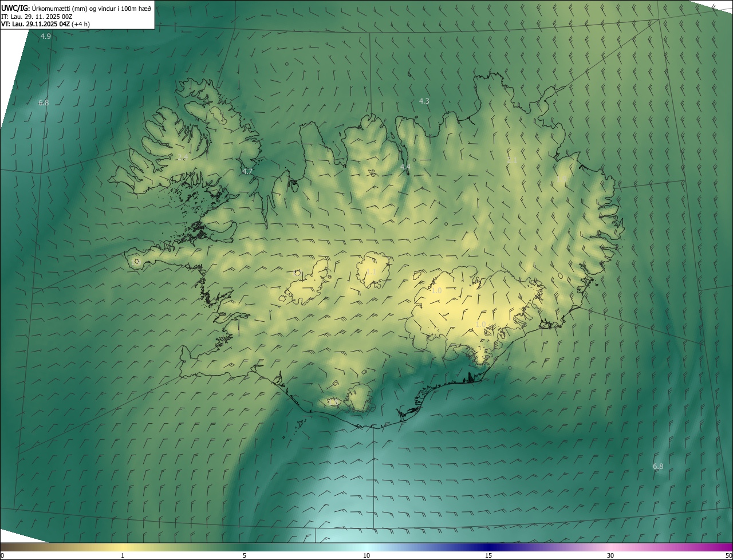Click the "50" tick on the color scale
The image size is (733, 560).
tap(728, 555)
